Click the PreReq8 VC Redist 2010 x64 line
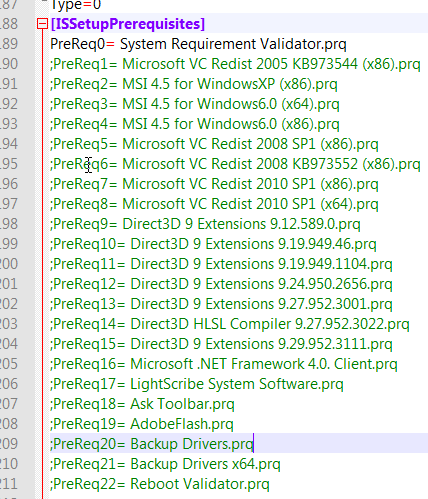428x499 pixels. tap(214, 204)
